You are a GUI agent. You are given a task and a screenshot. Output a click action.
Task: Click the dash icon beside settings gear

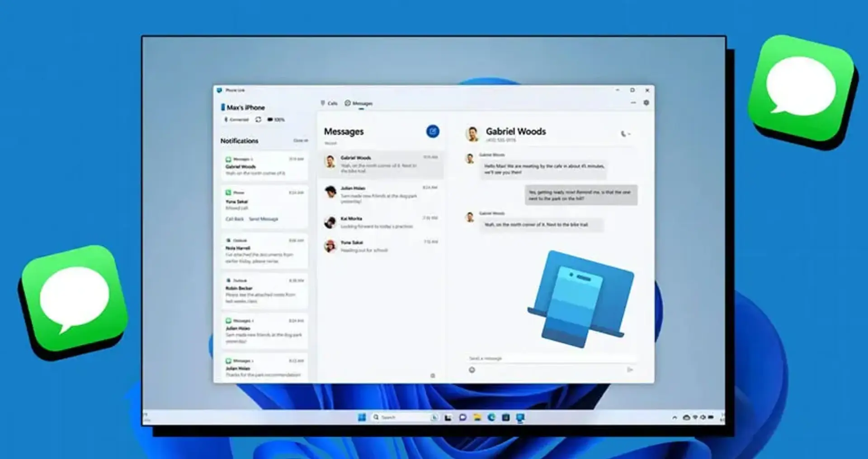(633, 103)
